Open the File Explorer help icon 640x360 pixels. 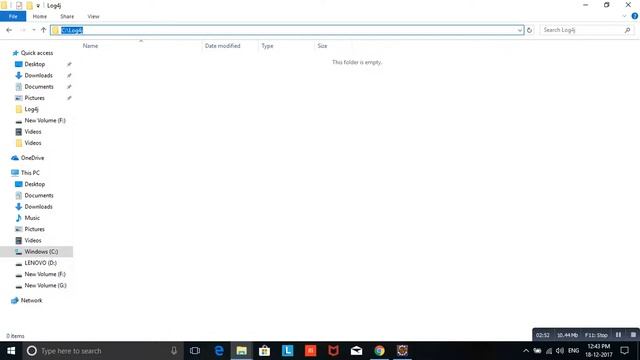coord(635,16)
